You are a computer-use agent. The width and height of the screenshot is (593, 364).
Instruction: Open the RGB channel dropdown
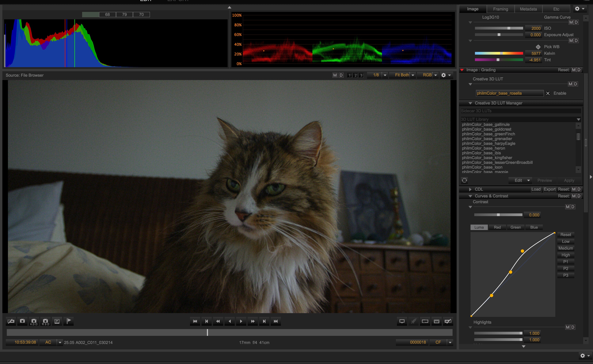tap(435, 75)
